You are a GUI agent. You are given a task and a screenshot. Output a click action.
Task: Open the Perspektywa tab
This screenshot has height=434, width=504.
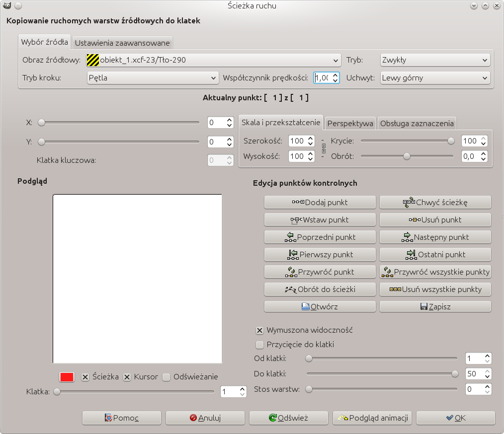350,123
